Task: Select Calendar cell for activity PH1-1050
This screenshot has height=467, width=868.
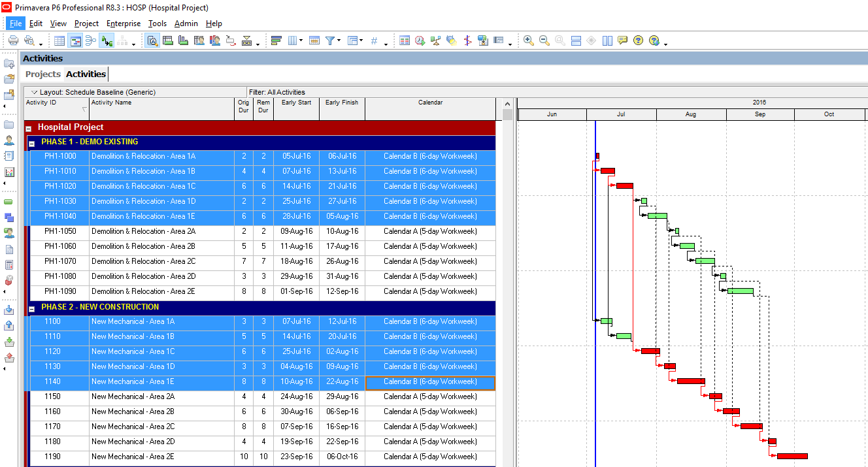Action: point(430,231)
